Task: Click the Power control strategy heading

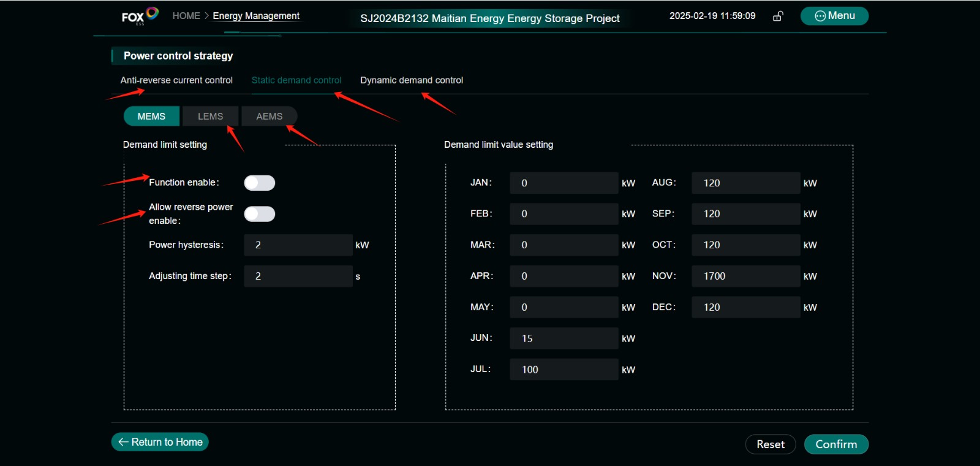Action: (178, 56)
